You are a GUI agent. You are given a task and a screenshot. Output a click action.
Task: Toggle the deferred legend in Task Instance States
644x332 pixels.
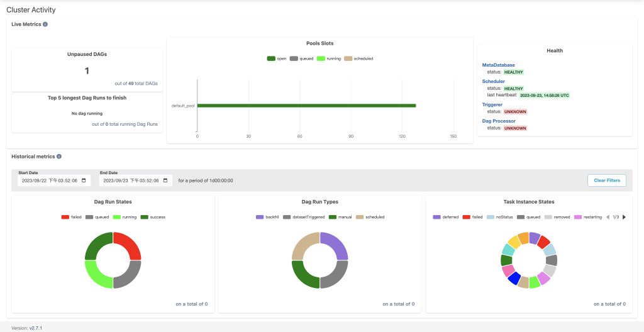click(x=445, y=217)
